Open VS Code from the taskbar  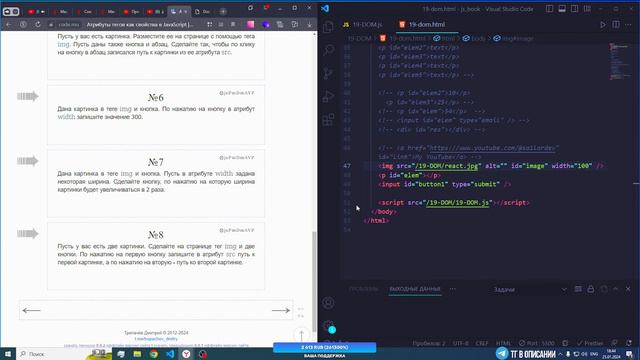[x=170, y=354]
